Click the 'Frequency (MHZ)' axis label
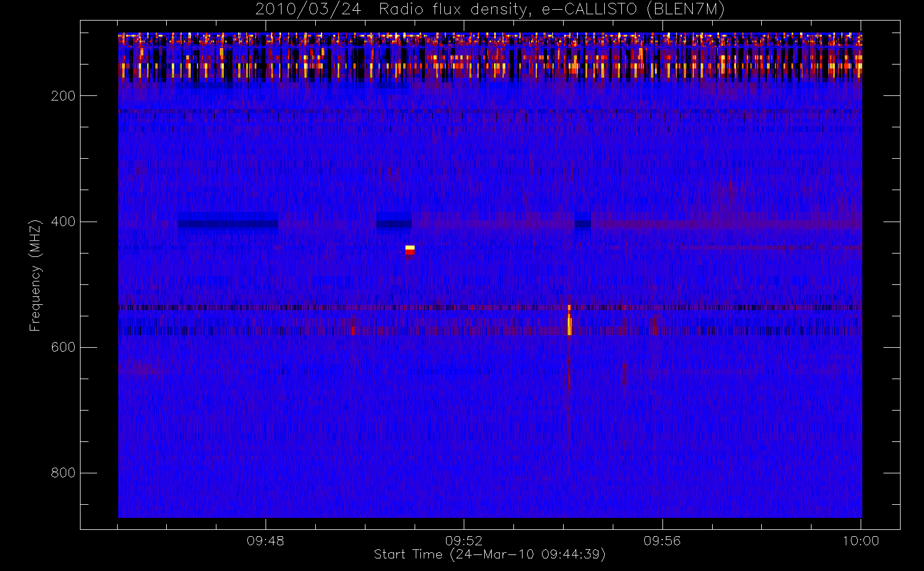This screenshot has height=571, width=924. 35,275
